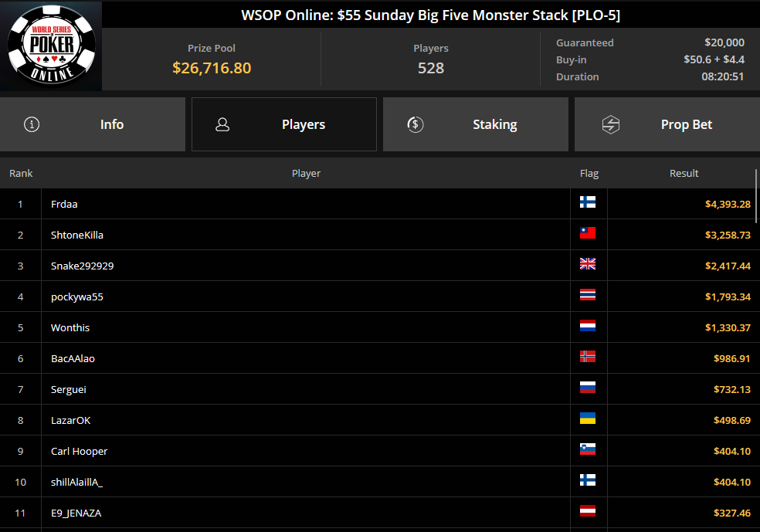The image size is (760, 532).
Task: Click player name Carl Hooper
Action: [79, 451]
